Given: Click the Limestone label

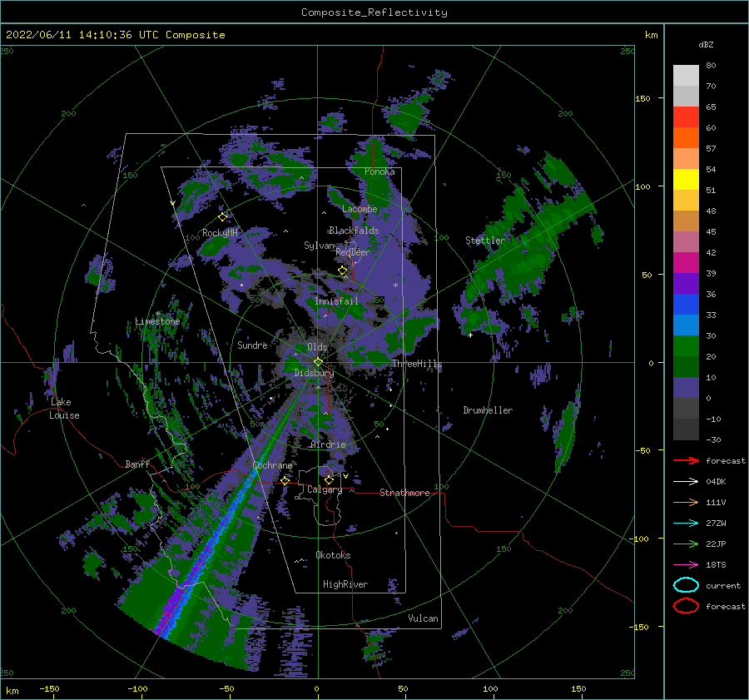Looking at the screenshot, I should click(x=157, y=321).
